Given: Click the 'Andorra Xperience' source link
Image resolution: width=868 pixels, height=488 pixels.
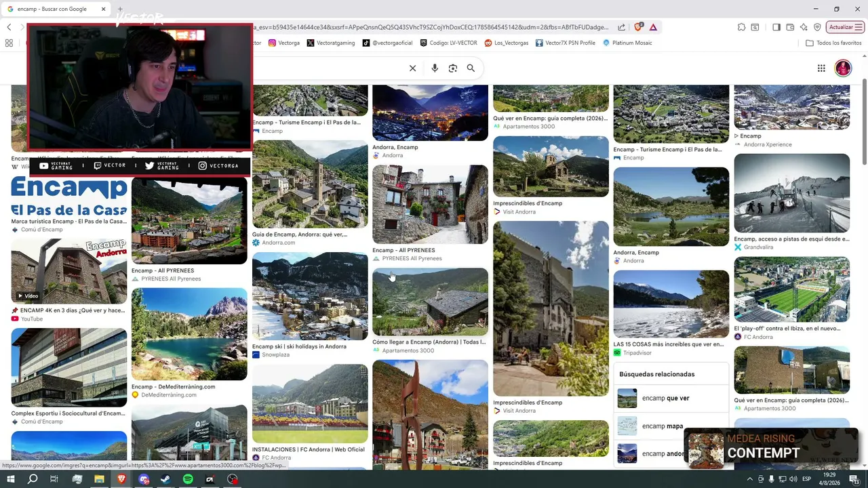Looking at the screenshot, I should [x=767, y=144].
